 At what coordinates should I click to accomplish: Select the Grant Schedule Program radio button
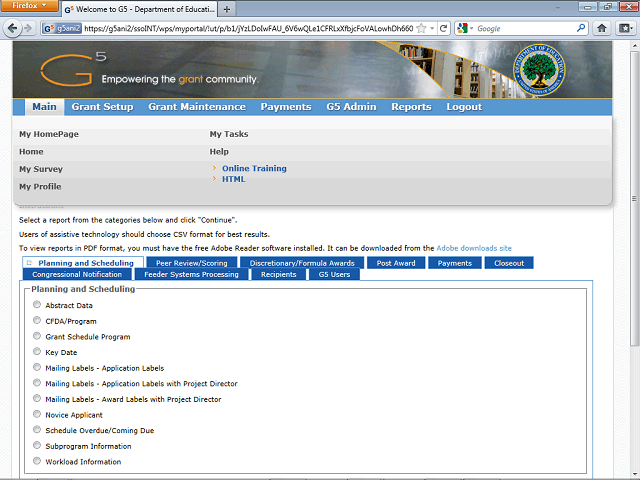pos(37,336)
